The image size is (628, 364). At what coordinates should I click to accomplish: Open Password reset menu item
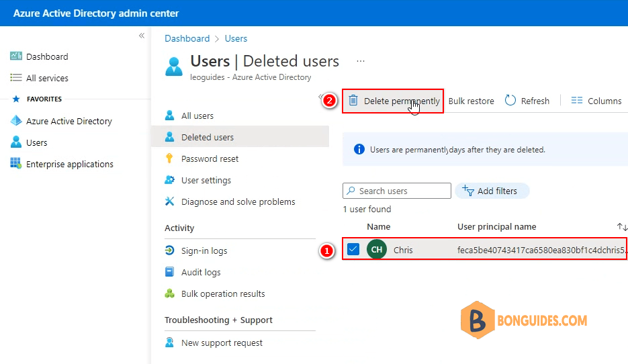210,159
